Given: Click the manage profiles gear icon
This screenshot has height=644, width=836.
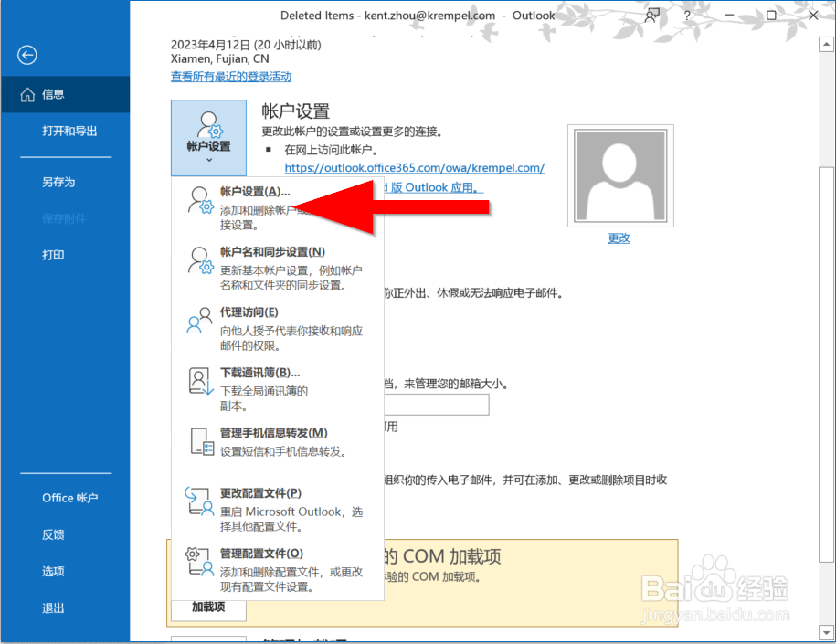Looking at the screenshot, I should (x=199, y=562).
